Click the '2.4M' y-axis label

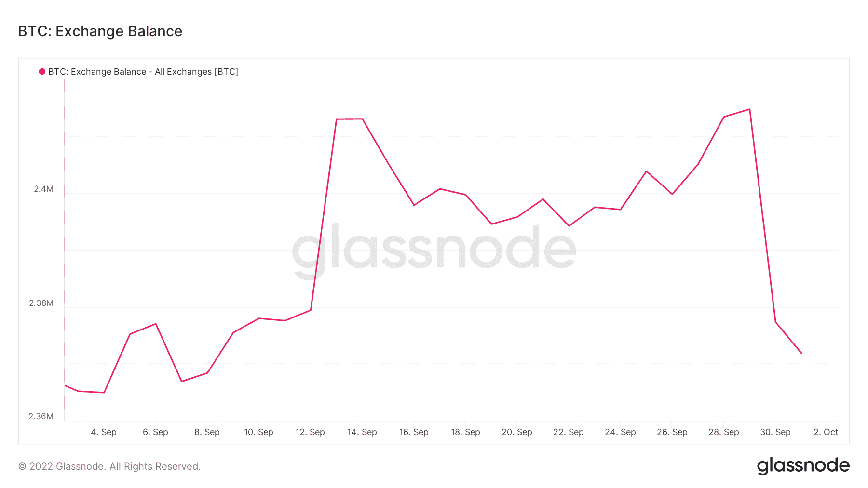[43, 189]
